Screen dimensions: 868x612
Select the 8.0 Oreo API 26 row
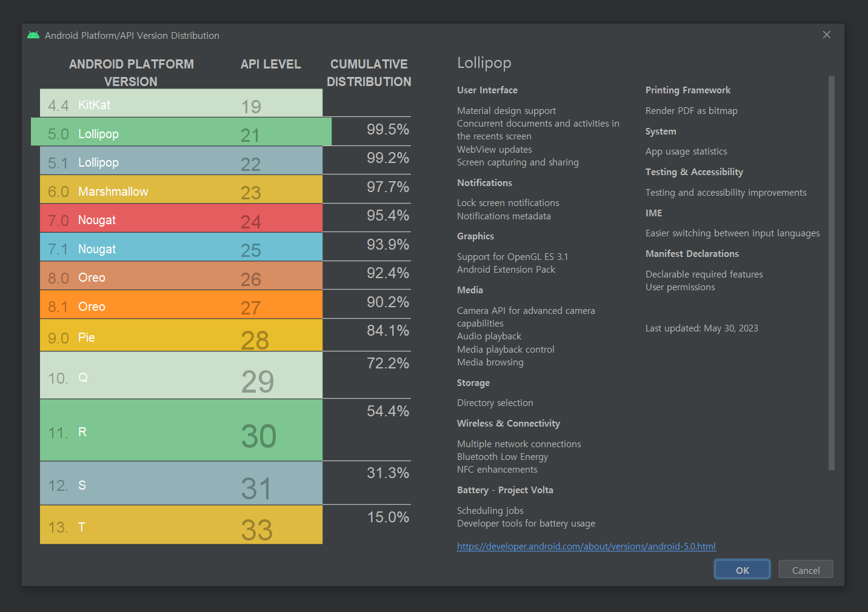(181, 276)
